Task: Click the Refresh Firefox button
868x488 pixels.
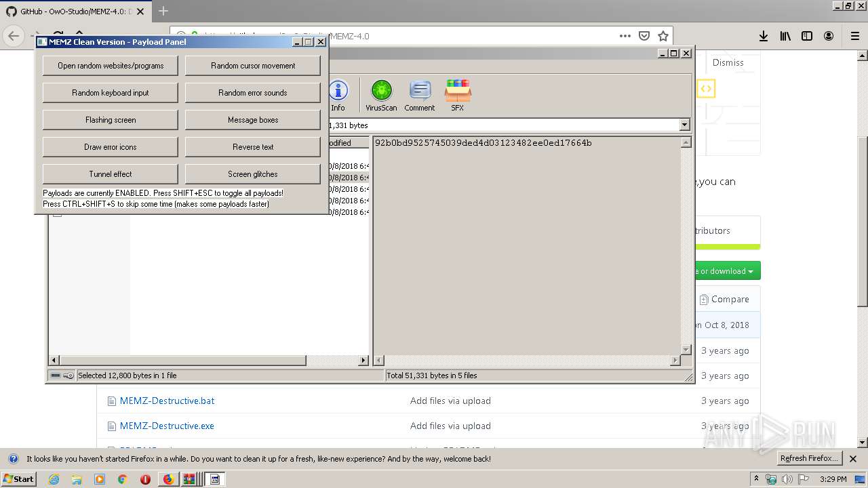Action: [x=810, y=459]
